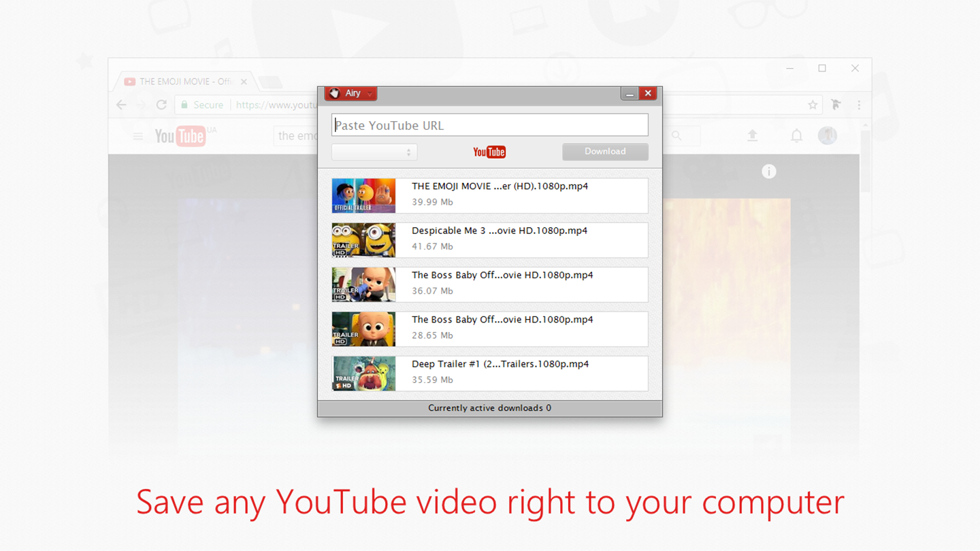This screenshot has width=980, height=551.
Task: Click the Chrome extension icon beside the star
Action: (x=836, y=104)
